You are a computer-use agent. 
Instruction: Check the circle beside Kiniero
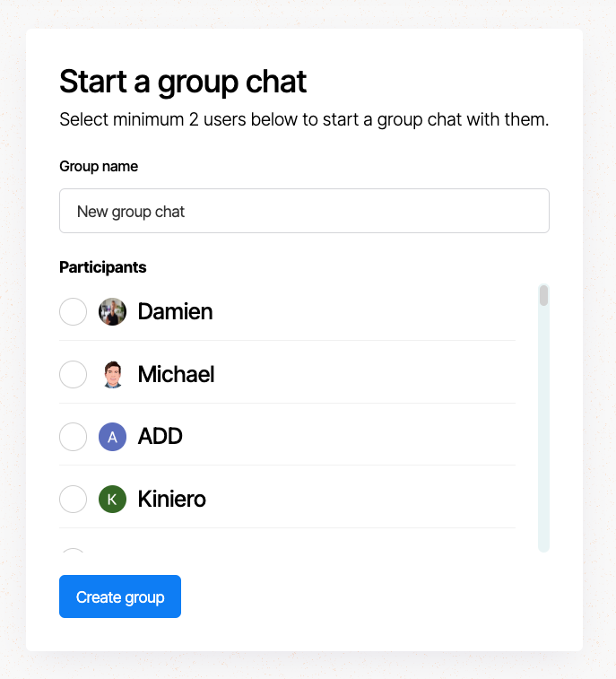tap(73, 499)
